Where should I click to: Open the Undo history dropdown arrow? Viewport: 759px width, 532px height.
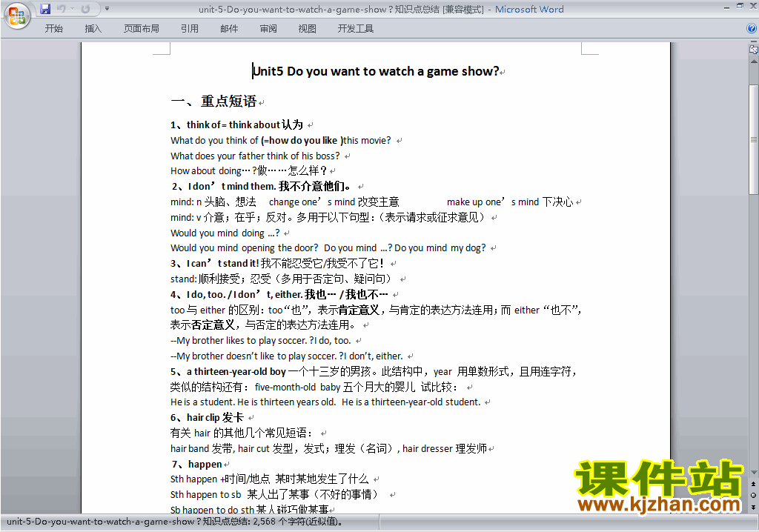[x=73, y=9]
